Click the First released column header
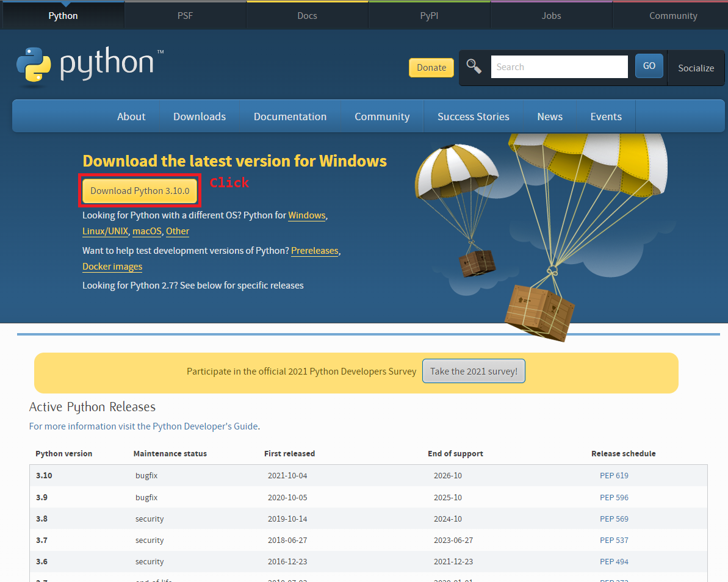The image size is (728, 582). [x=289, y=453]
